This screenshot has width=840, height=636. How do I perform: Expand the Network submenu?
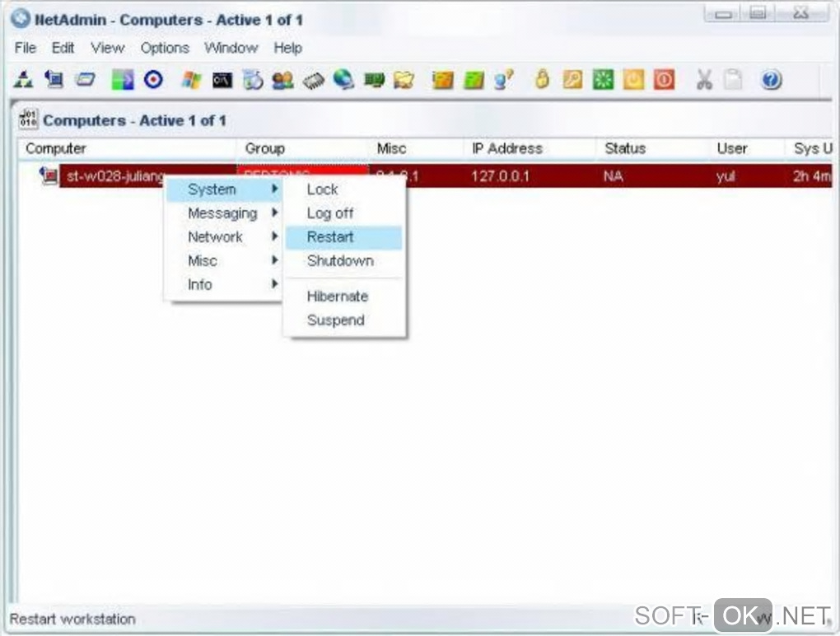(x=224, y=236)
